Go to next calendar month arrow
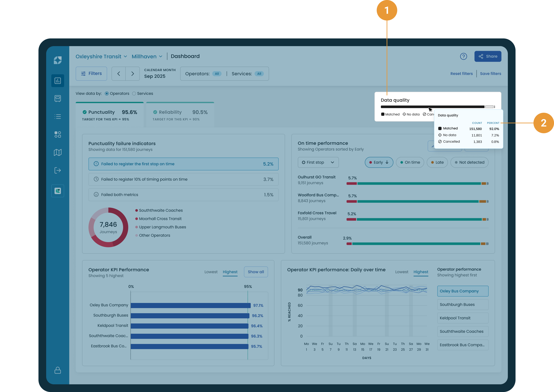 [132, 74]
